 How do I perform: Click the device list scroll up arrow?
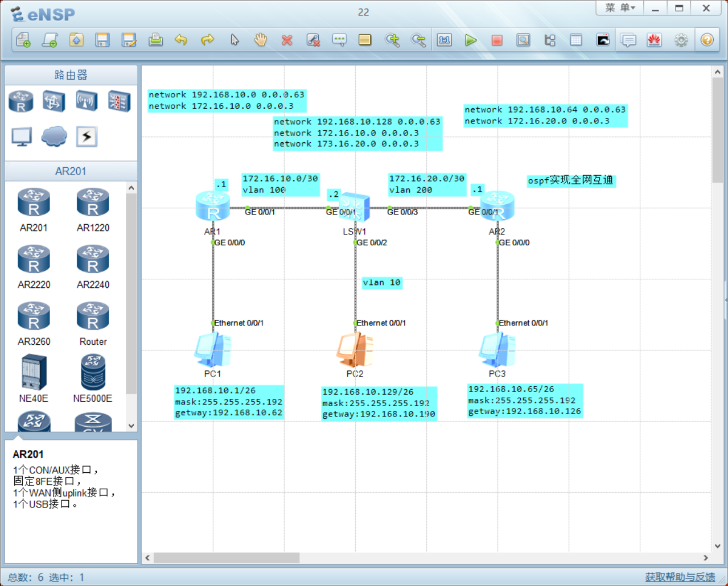(x=131, y=188)
